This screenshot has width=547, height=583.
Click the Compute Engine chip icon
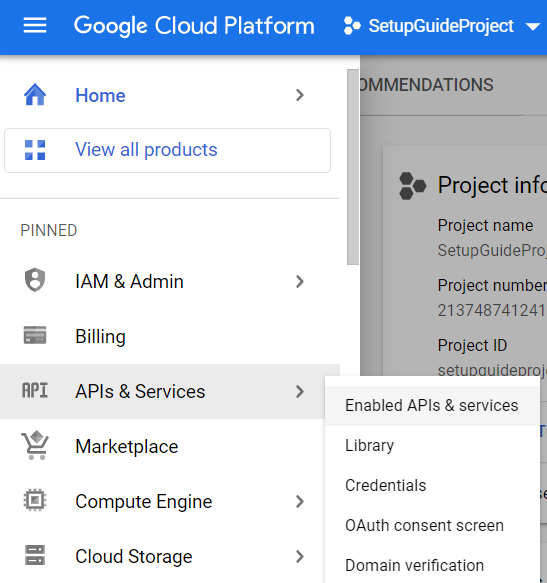(35, 500)
